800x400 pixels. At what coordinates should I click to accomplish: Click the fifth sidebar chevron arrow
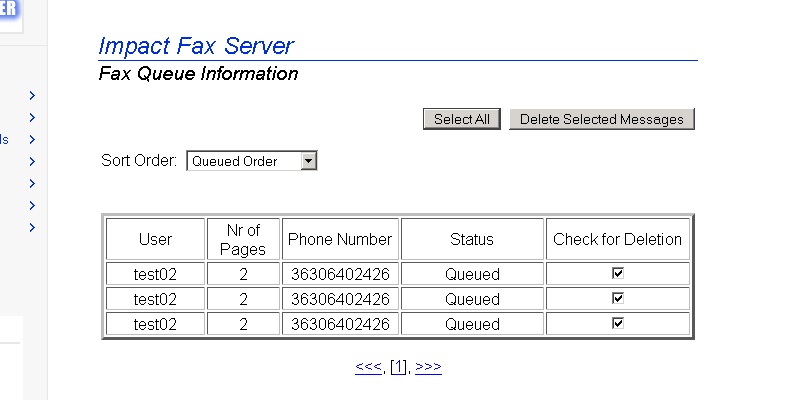point(32,184)
